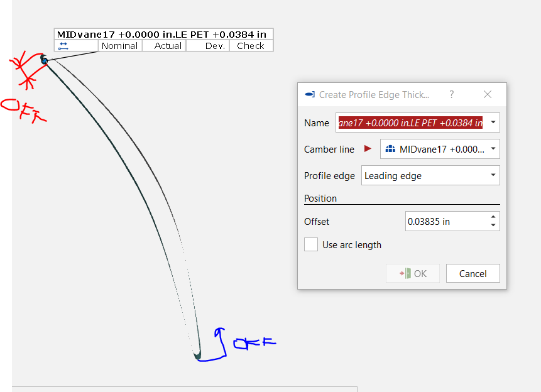Viewport: 541px width, 392px height.
Task: Click the MIDvane17 LE PET label title
Action: click(x=162, y=35)
